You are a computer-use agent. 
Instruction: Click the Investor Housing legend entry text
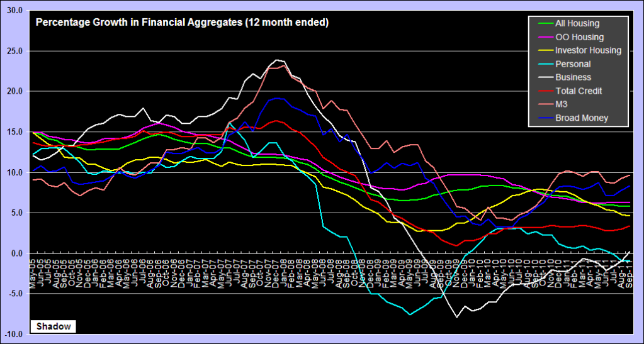tap(588, 50)
